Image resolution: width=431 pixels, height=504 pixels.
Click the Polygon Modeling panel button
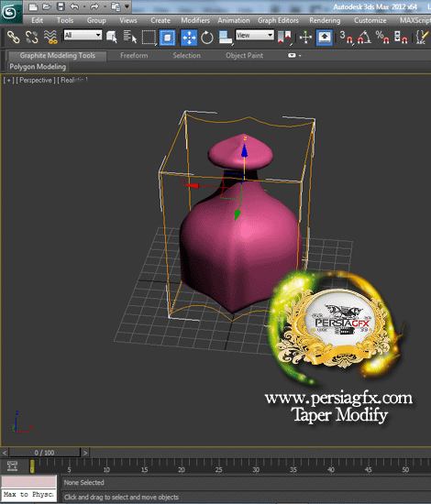38,67
